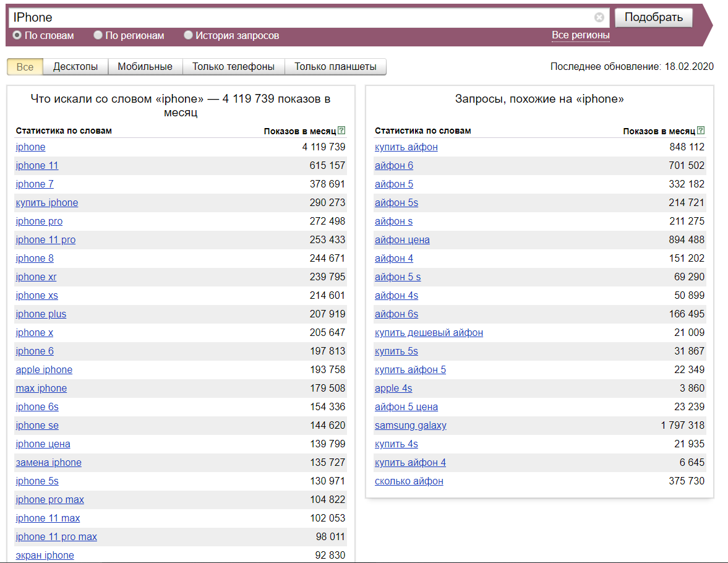Clear the search field with the X icon
Image resolution: width=728 pixels, height=563 pixels.
coord(599,17)
